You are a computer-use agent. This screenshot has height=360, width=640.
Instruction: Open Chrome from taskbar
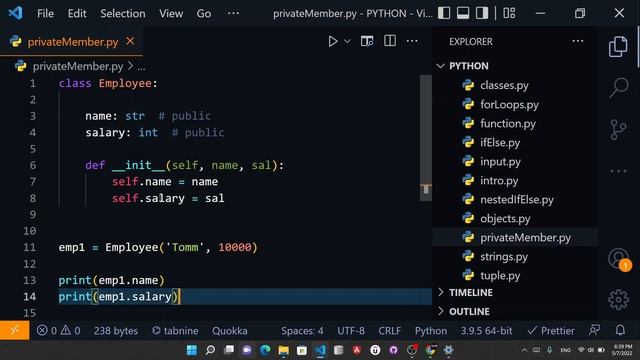430,350
